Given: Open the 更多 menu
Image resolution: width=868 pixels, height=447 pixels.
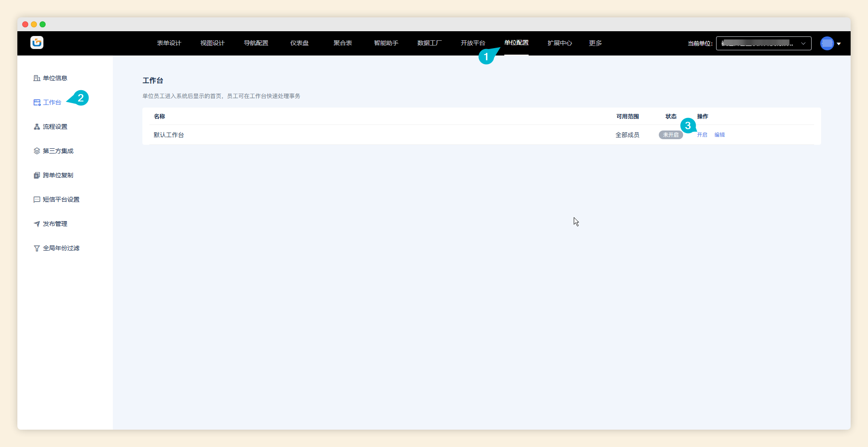Looking at the screenshot, I should [x=595, y=43].
